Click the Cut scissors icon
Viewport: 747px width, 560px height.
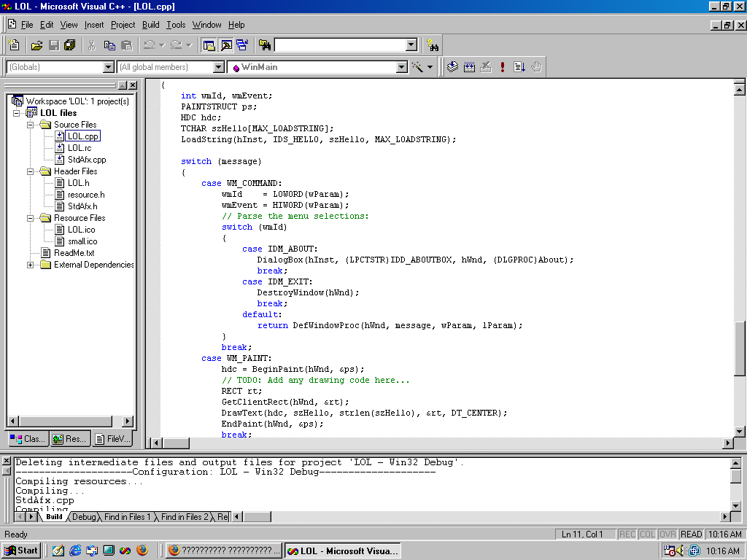click(92, 44)
